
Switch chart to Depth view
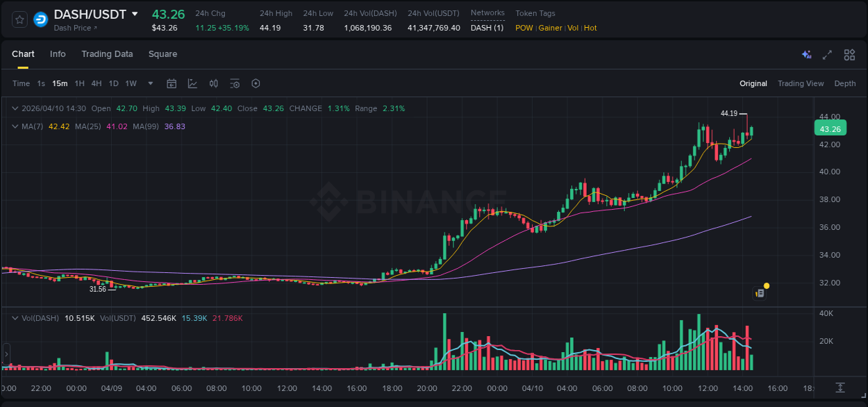[x=844, y=83]
